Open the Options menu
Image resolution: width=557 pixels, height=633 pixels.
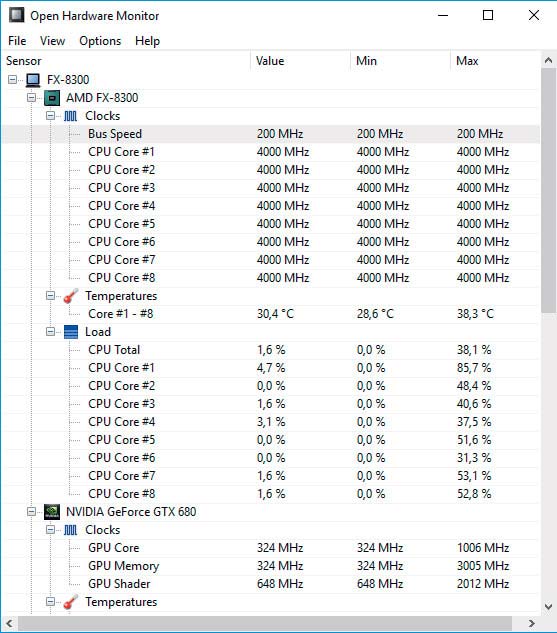pos(100,41)
